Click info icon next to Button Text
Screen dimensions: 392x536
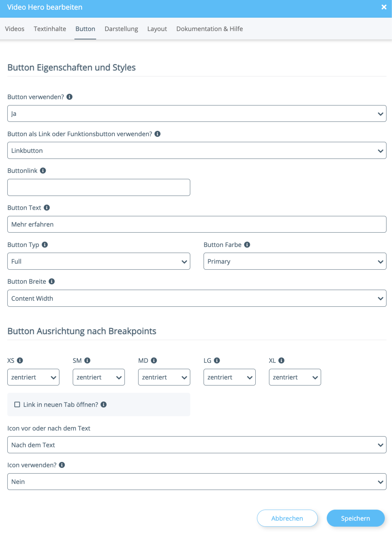click(x=47, y=208)
